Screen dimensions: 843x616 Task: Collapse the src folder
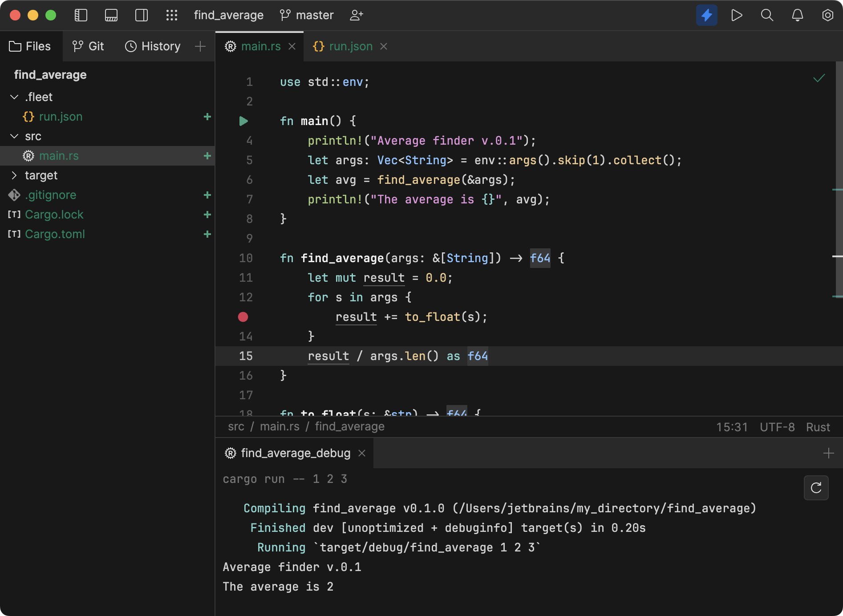14,136
